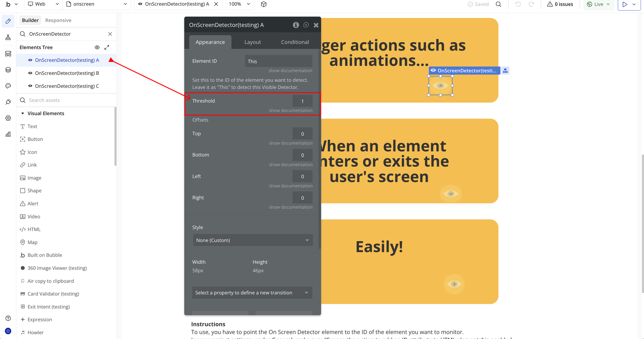The width and height of the screenshot is (644, 339).
Task: Toggle visibility of OnScreenDetector(testing) B
Action: click(x=30, y=73)
